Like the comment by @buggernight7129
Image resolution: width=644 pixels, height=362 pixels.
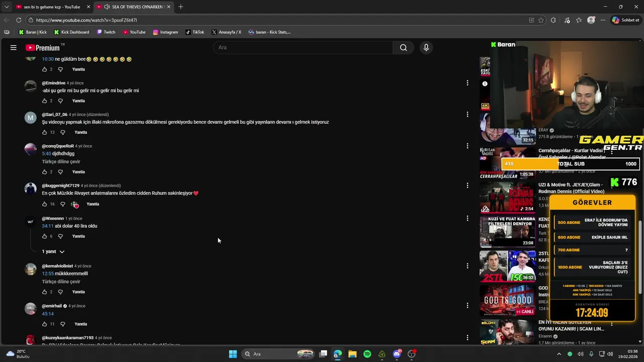44,204
